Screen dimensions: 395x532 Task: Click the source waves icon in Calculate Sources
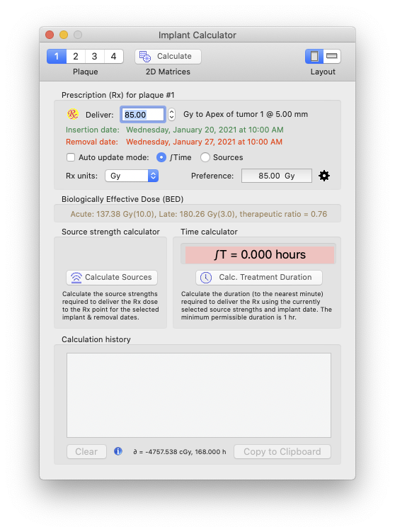click(76, 278)
